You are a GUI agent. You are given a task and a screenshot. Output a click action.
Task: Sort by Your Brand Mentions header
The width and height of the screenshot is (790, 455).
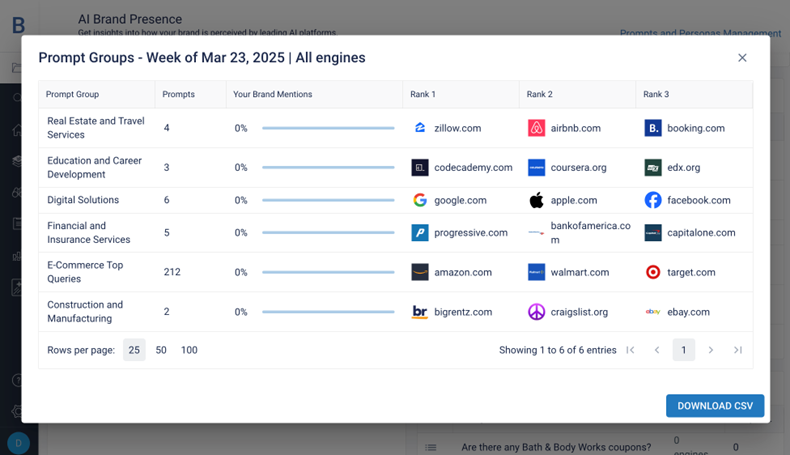(272, 94)
